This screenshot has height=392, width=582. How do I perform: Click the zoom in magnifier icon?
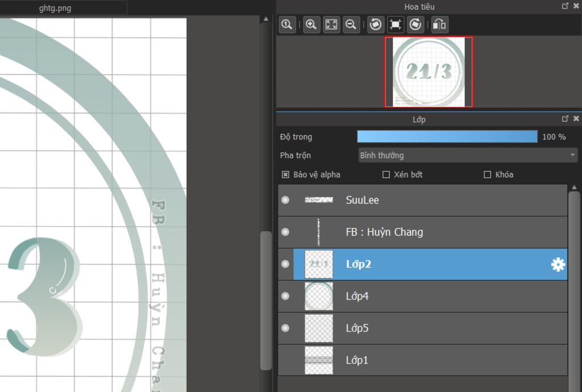tap(311, 25)
